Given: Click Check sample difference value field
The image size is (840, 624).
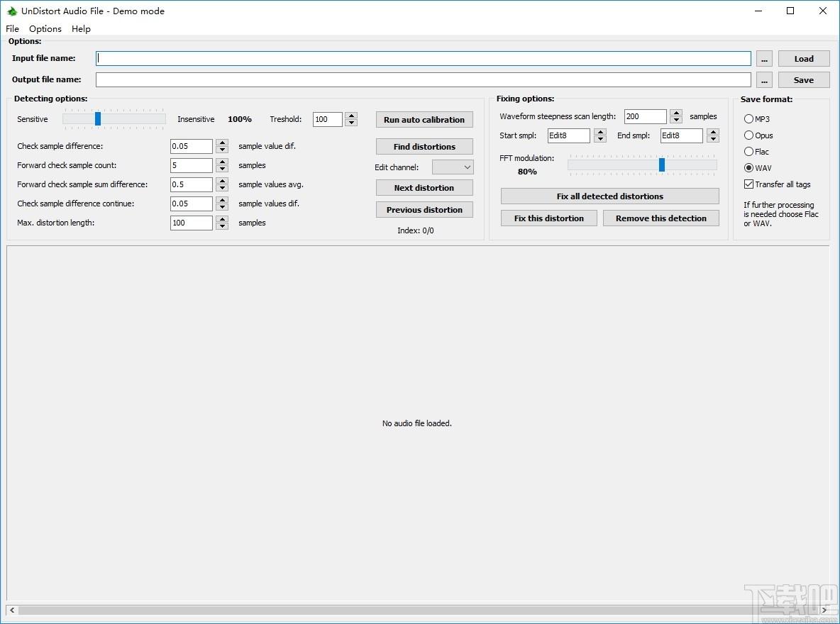Looking at the screenshot, I should coord(192,146).
